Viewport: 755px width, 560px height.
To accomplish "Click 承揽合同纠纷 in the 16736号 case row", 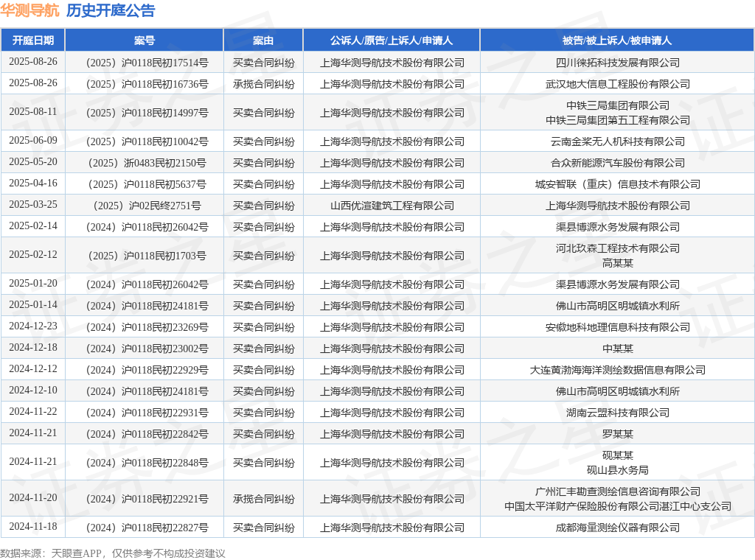I will pos(263,84).
